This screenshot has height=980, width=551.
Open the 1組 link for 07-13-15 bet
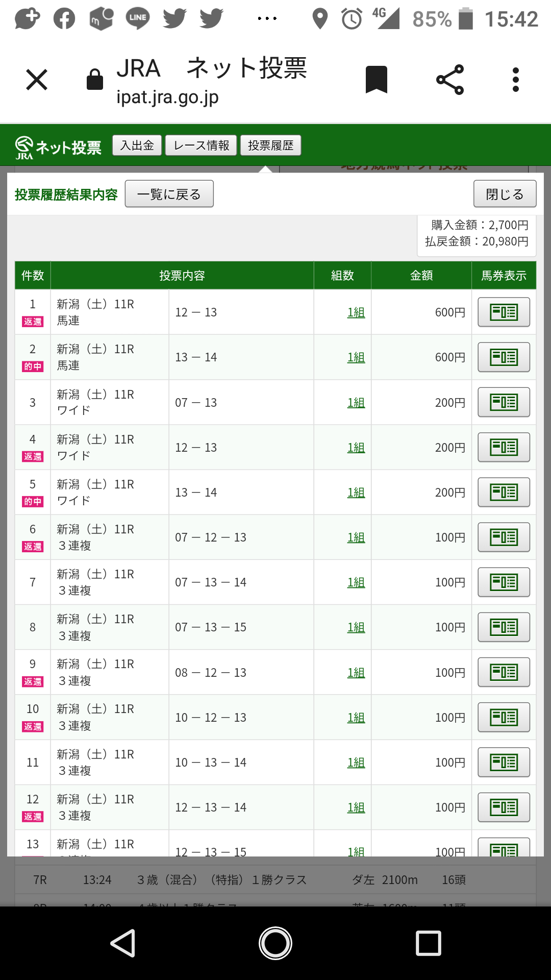[356, 627]
